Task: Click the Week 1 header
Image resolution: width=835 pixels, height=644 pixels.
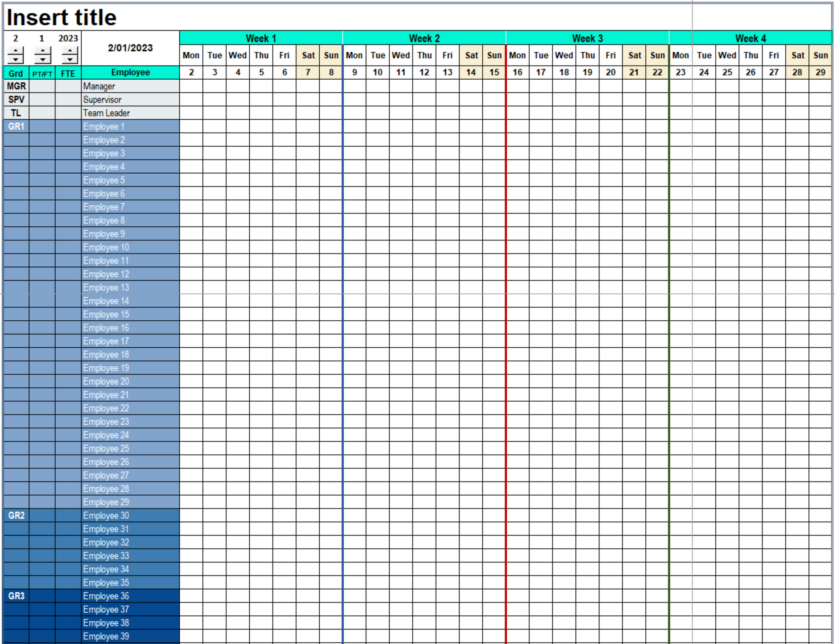Action: pyautogui.click(x=260, y=38)
